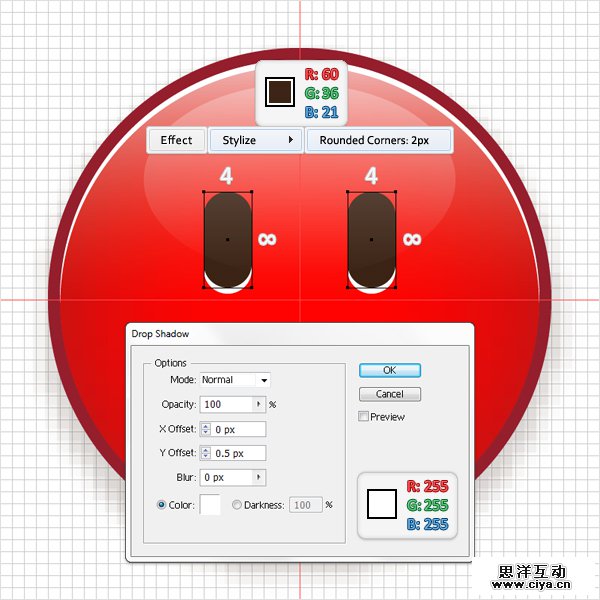Cancel the Drop Shadow dialog
Image resolution: width=600 pixels, height=600 pixels.
pyautogui.click(x=389, y=394)
